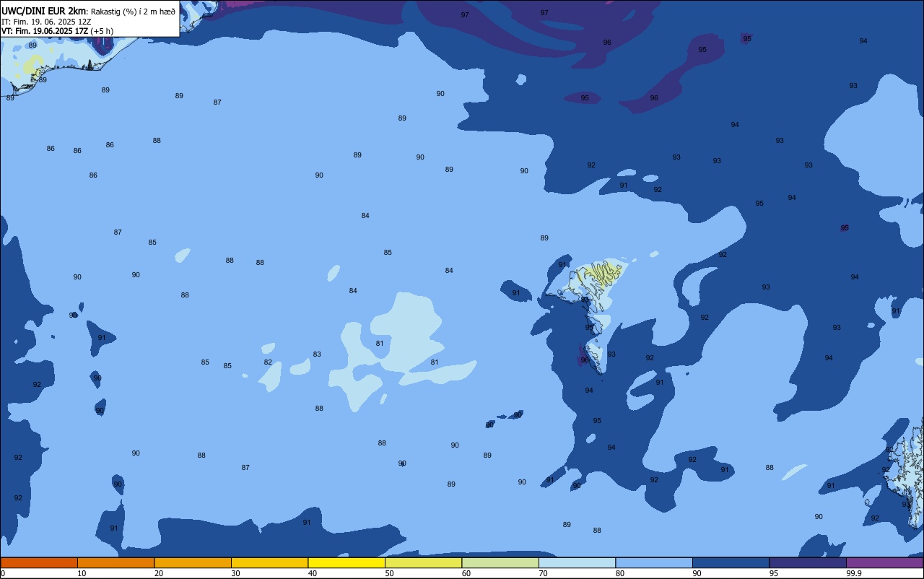
Task: Click the "10" tick label on the legend
Action: point(82,573)
